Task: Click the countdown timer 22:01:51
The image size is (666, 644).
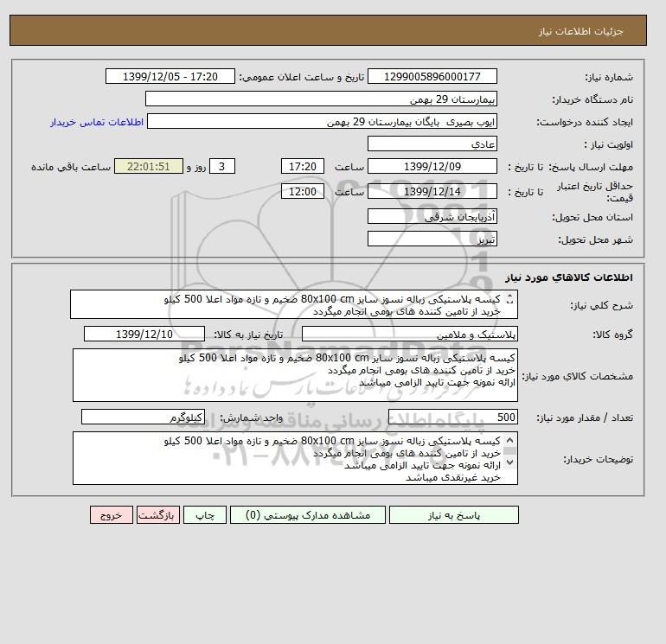Action: (x=148, y=167)
